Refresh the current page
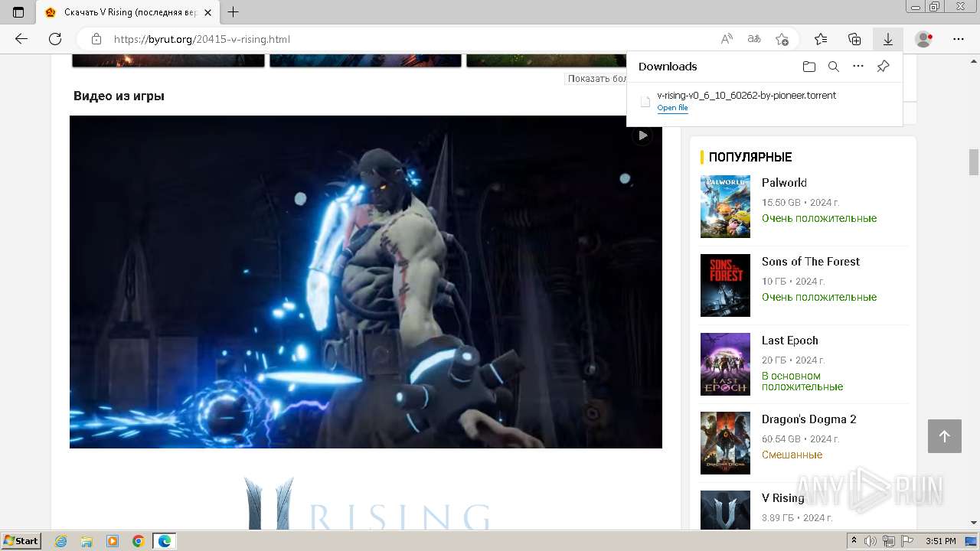 pos(54,39)
